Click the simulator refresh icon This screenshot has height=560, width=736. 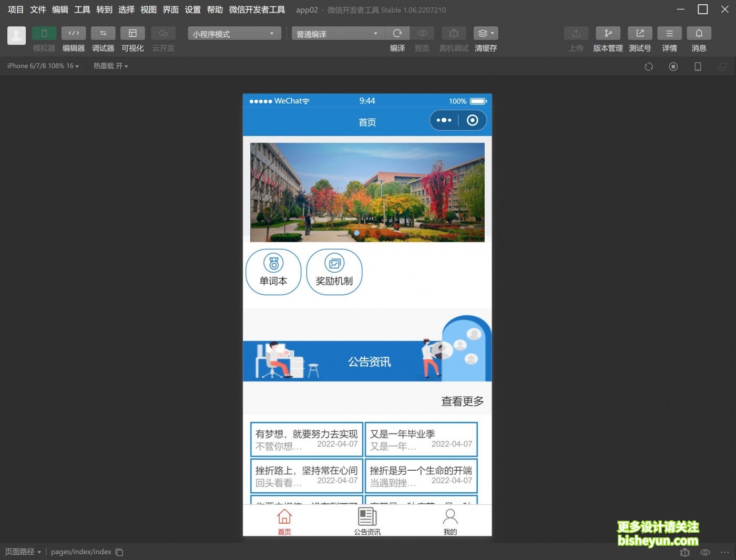click(x=649, y=67)
